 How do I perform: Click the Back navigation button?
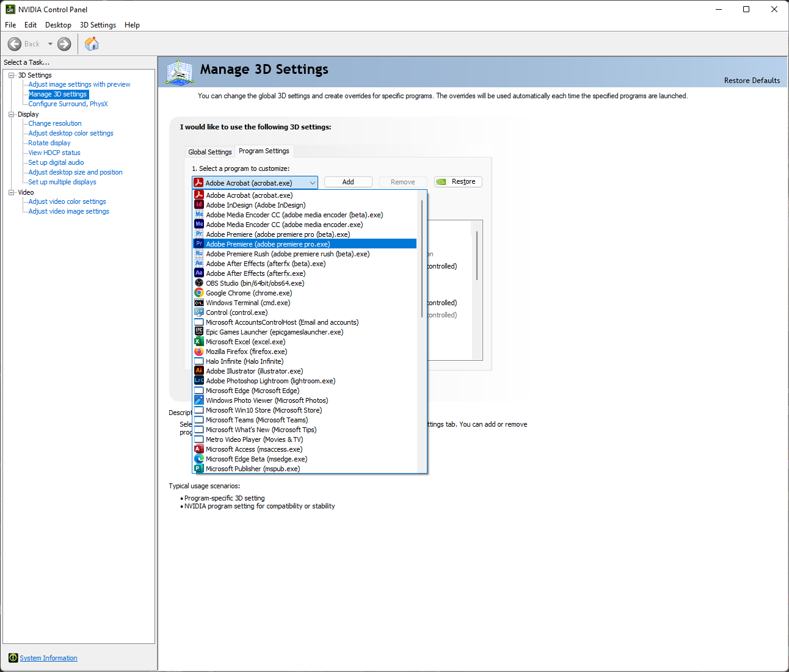pyautogui.click(x=24, y=44)
